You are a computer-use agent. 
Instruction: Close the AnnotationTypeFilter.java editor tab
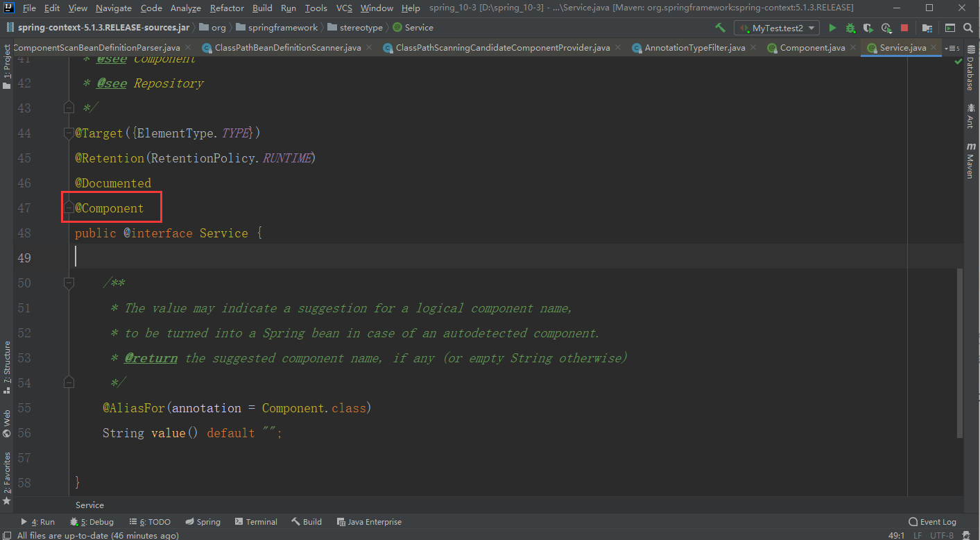(x=754, y=47)
